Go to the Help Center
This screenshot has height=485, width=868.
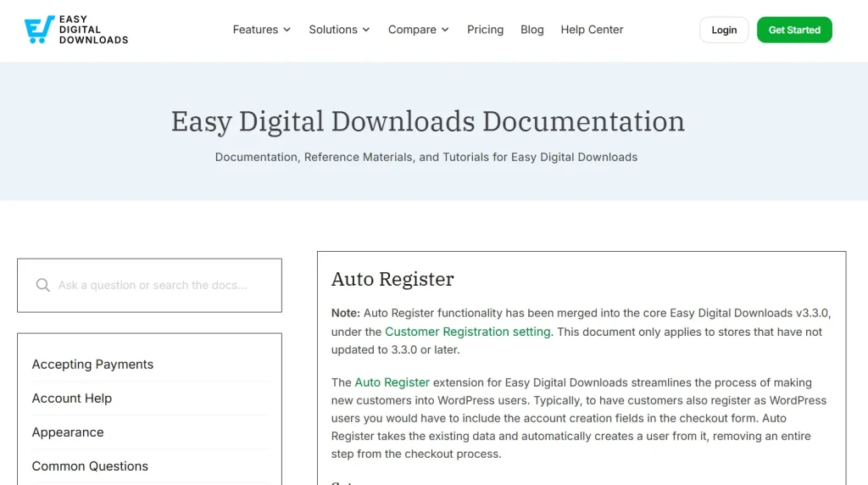pos(592,30)
